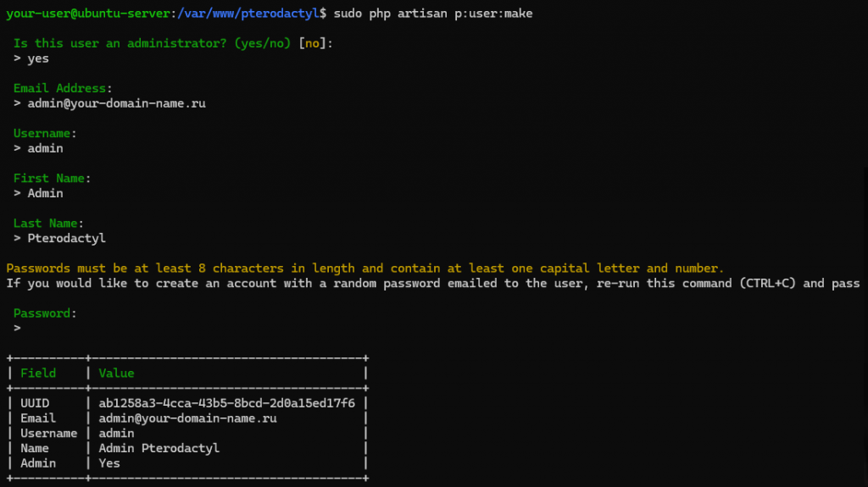Image resolution: width=868 pixels, height=487 pixels.
Task: Click the typed "Pterodactyl" last name answer
Action: pyautogui.click(x=66, y=238)
